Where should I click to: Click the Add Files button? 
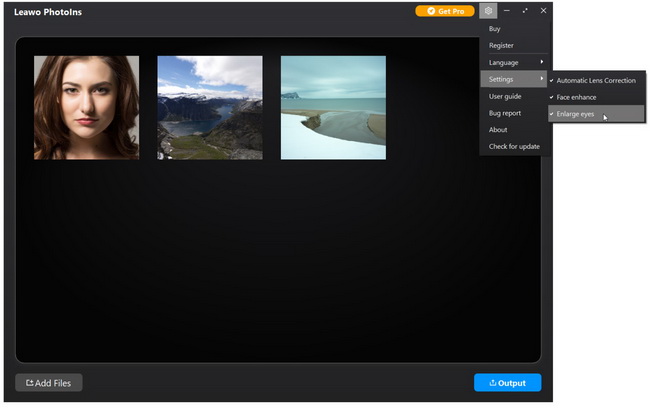[49, 383]
